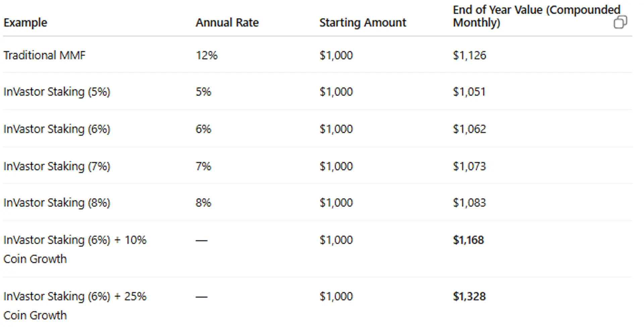Select InVastor Staking (5%) label
The image size is (644, 330).
pos(57,92)
